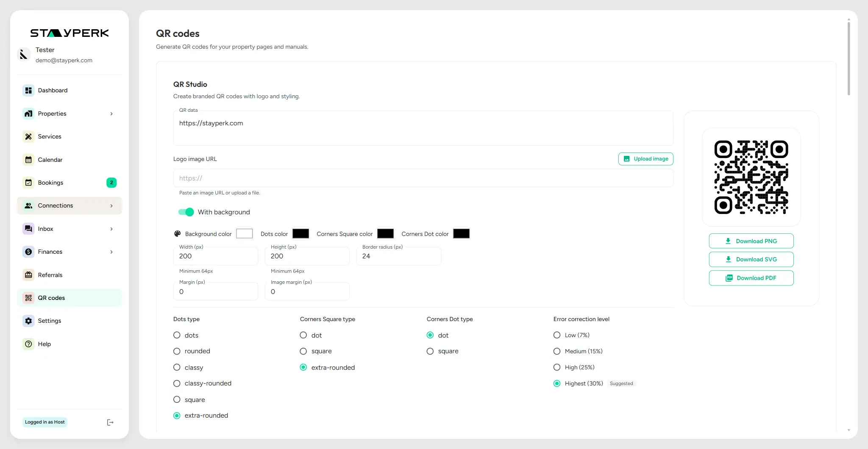Click the demo@stayperk.com email text
The width and height of the screenshot is (868, 449).
tap(64, 60)
